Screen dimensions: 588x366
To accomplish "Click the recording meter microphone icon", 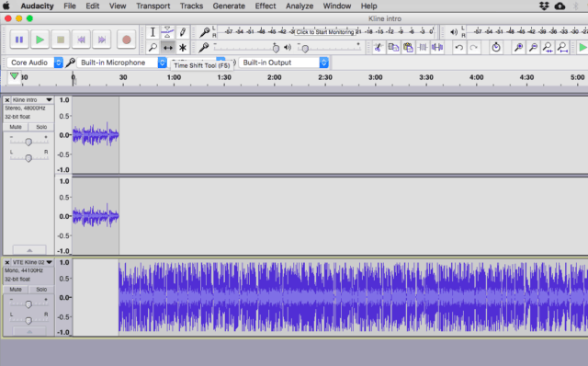I will click(204, 32).
